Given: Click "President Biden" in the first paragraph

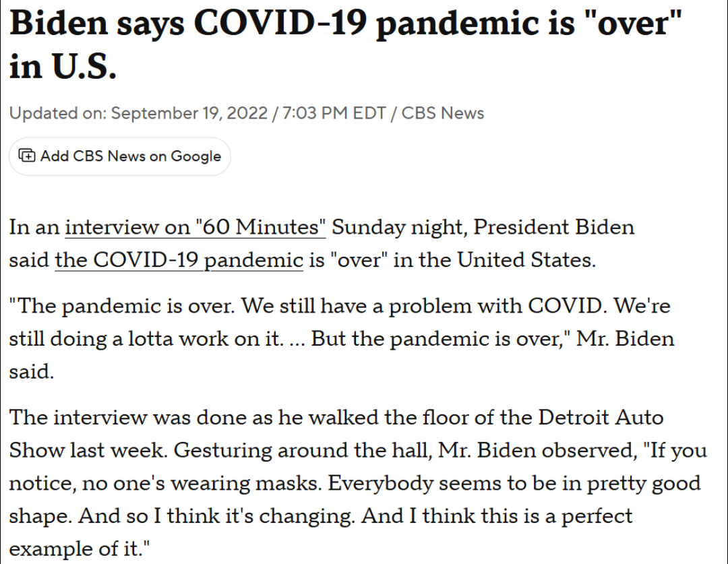Looking at the screenshot, I should click(553, 226).
